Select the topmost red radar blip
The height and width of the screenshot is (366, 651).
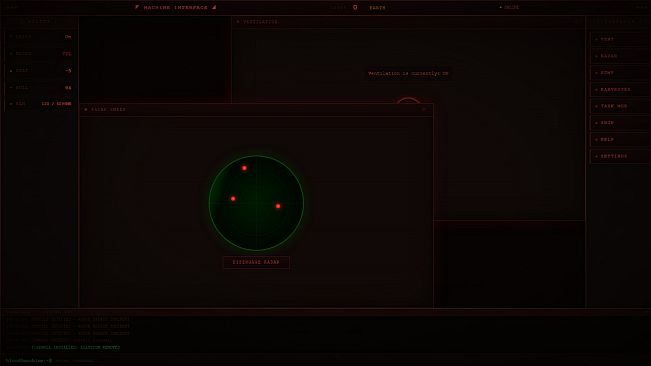(x=244, y=168)
